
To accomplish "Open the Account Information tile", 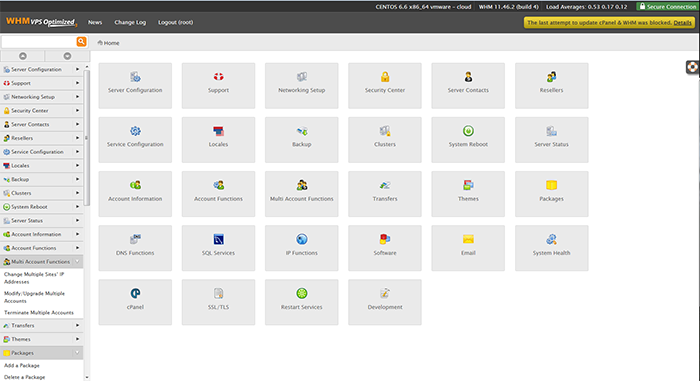I will 135,194.
